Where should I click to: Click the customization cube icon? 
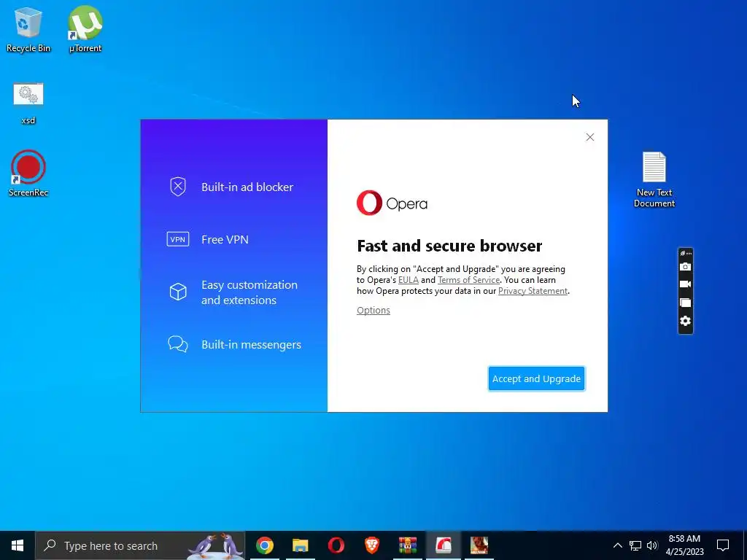tap(178, 292)
